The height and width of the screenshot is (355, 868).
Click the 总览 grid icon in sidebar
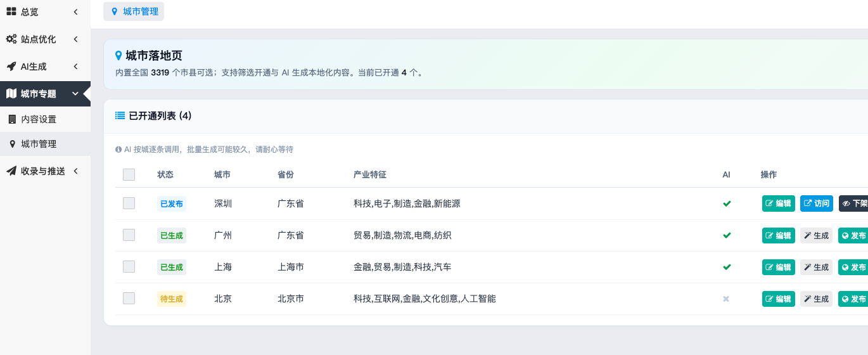tap(11, 11)
